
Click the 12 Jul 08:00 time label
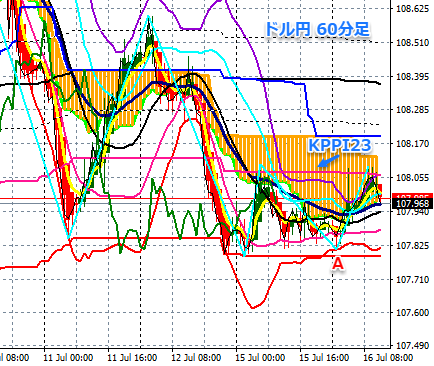[196, 358]
